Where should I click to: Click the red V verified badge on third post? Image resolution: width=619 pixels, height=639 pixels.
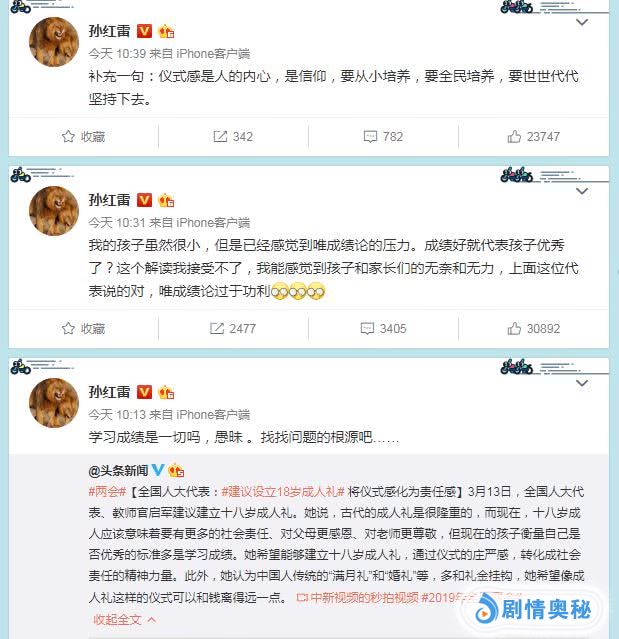click(144, 392)
